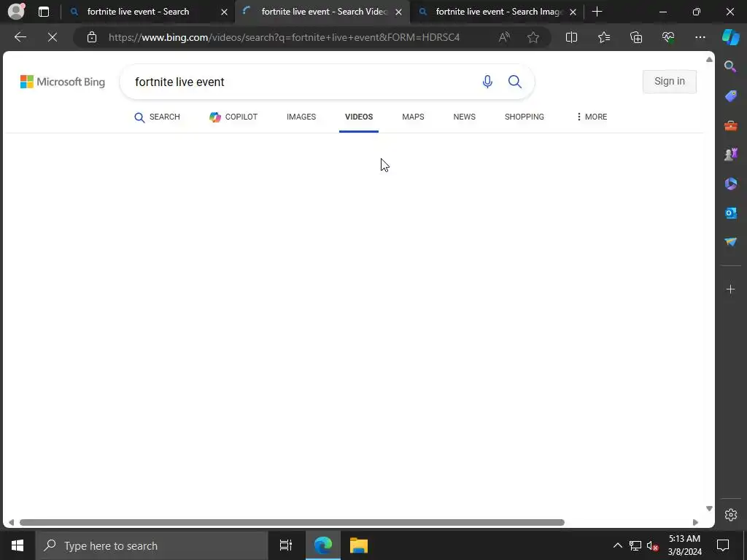747x560 pixels.
Task: Open sidebar Games chess icon
Action: [730, 155]
